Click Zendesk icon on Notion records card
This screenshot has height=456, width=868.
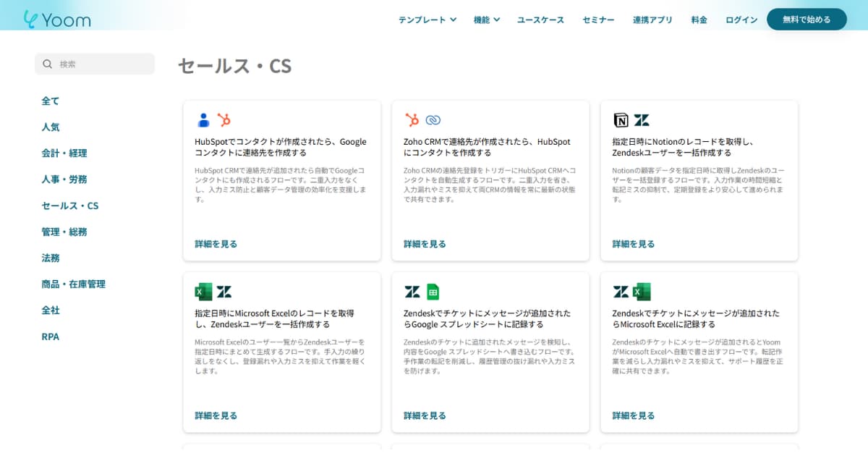(642, 120)
